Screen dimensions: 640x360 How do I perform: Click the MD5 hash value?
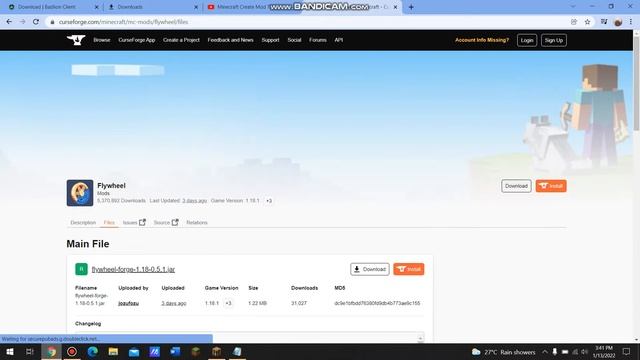point(377,303)
